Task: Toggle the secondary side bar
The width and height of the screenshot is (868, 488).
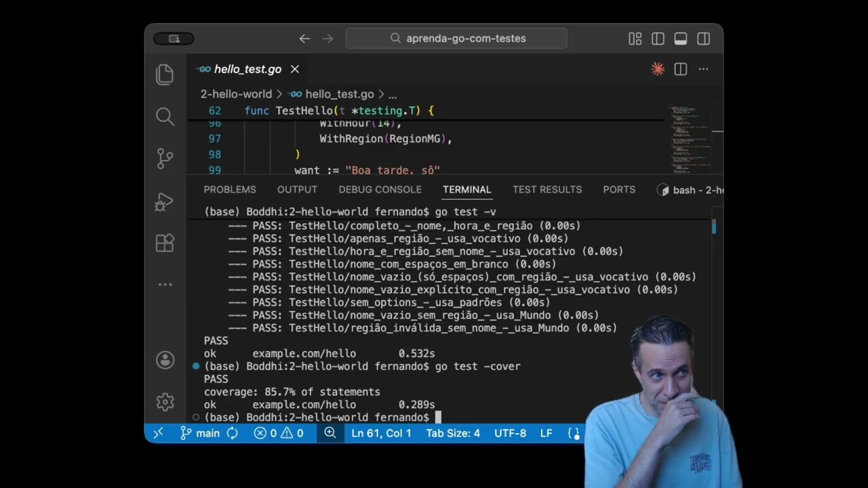Action: [x=703, y=39]
